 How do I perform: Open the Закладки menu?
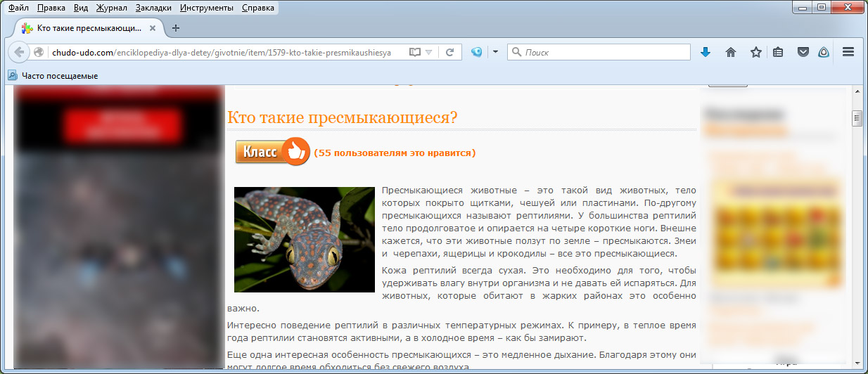153,8
